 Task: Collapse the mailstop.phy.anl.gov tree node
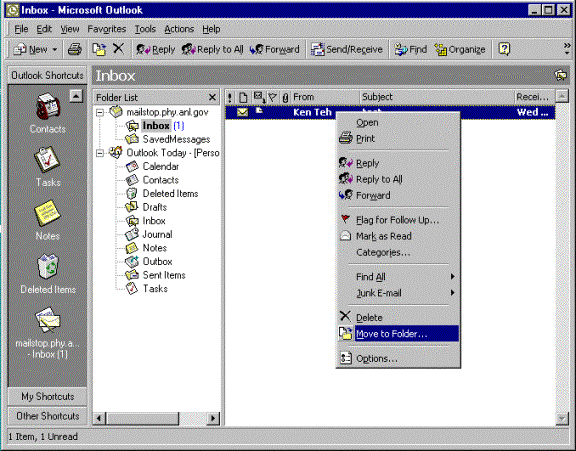100,112
